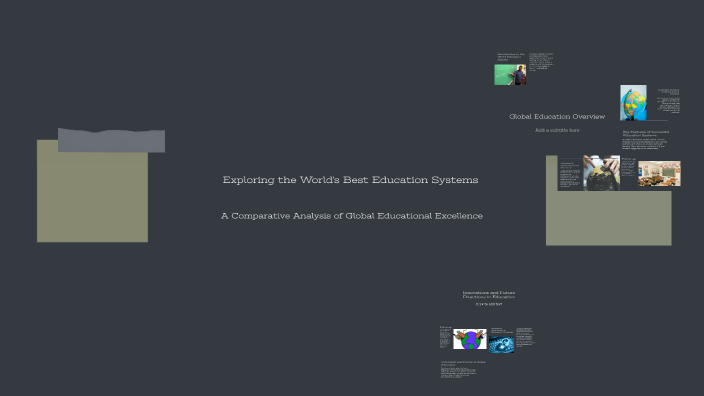Select "Innovations and Future Directions in Education" heading

click(x=488, y=295)
